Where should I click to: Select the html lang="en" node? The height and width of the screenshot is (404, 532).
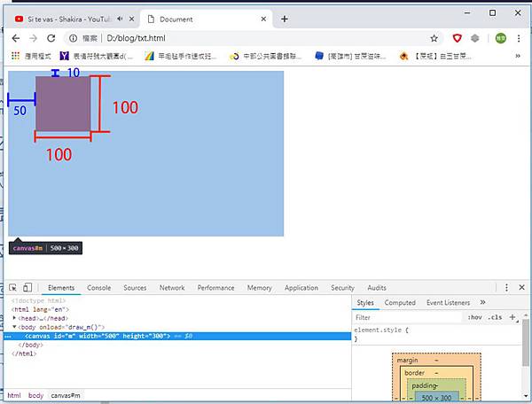click(x=40, y=309)
